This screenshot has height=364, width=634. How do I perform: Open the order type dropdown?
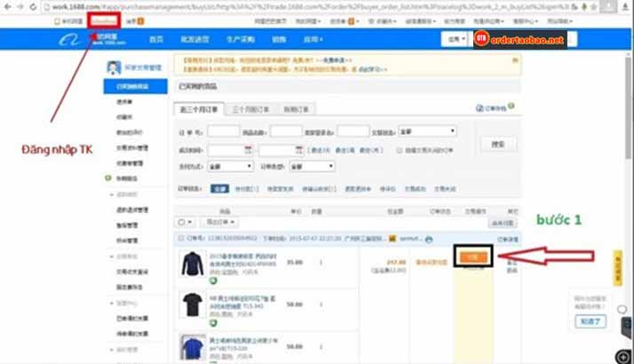[313, 166]
